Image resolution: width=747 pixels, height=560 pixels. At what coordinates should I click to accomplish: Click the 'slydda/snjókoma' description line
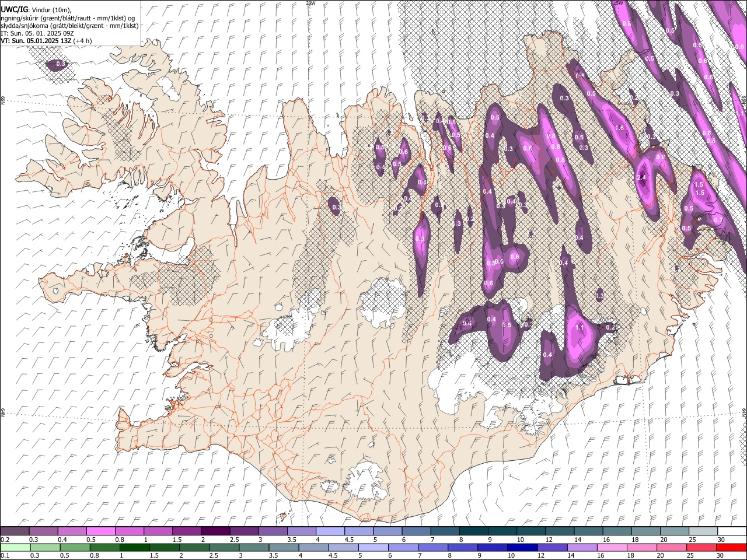coord(69,26)
